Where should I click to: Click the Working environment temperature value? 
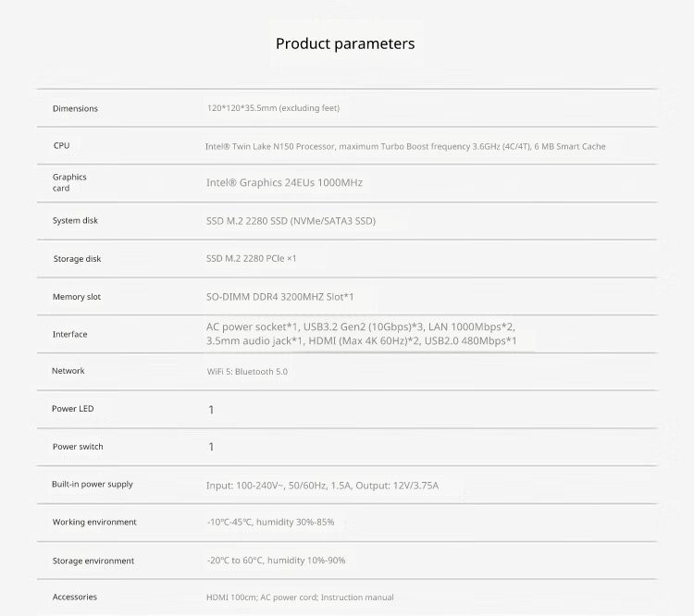[270, 523]
